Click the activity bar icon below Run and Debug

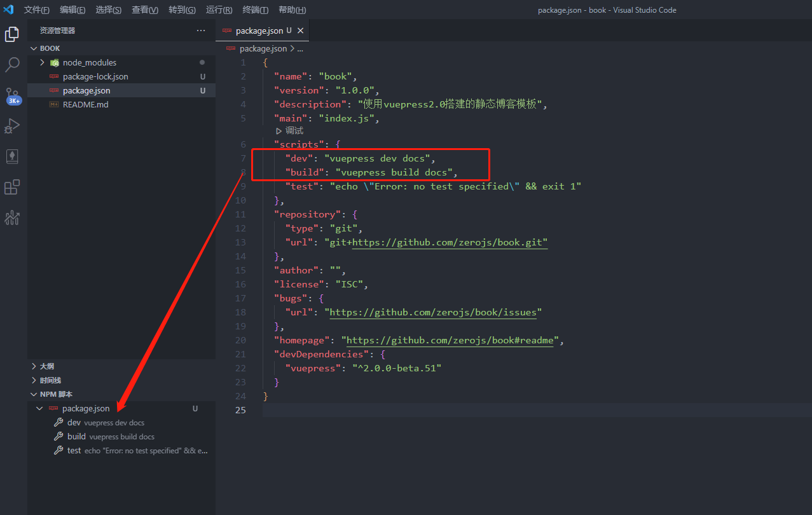pos(12,156)
